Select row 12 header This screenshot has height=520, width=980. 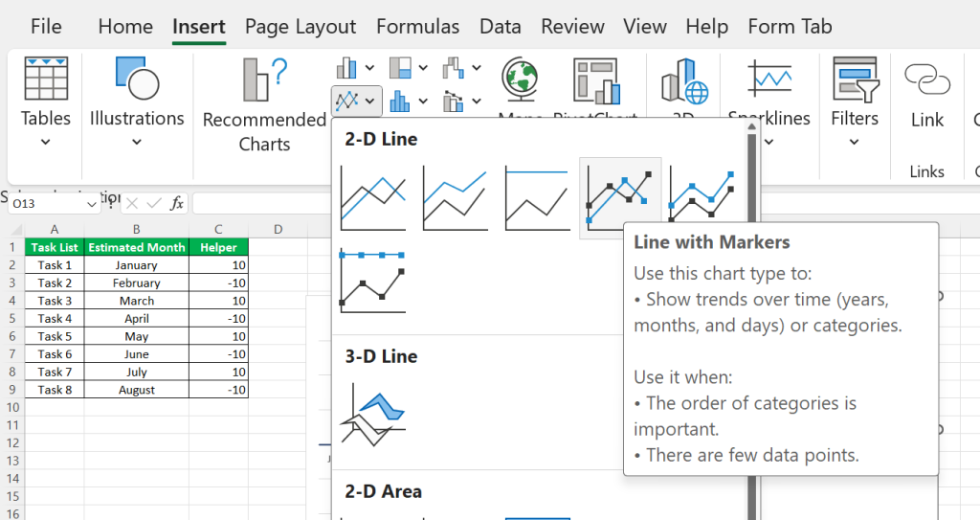click(12, 443)
